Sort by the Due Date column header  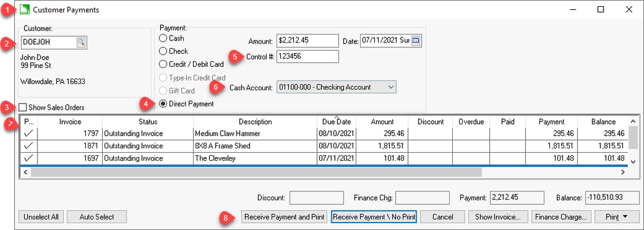pos(336,122)
